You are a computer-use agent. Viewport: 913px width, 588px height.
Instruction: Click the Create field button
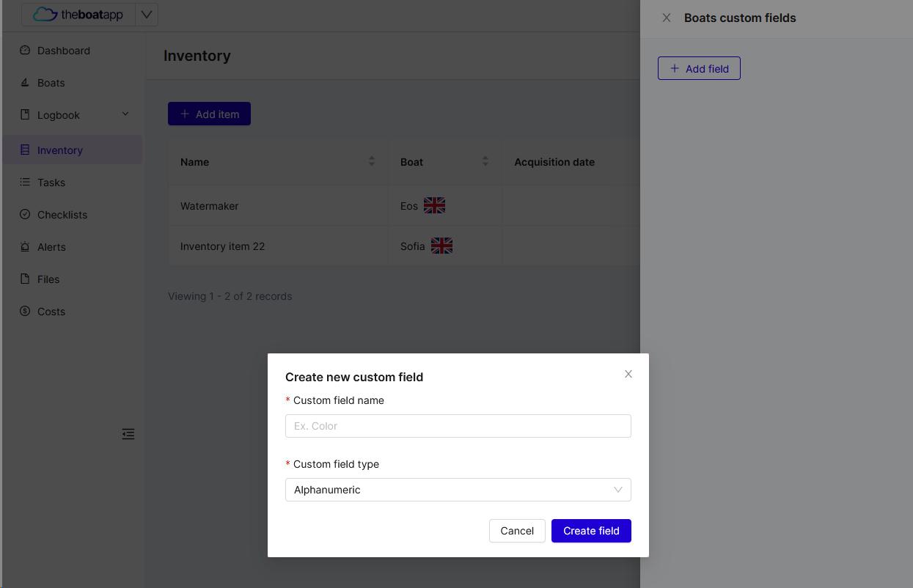(591, 531)
